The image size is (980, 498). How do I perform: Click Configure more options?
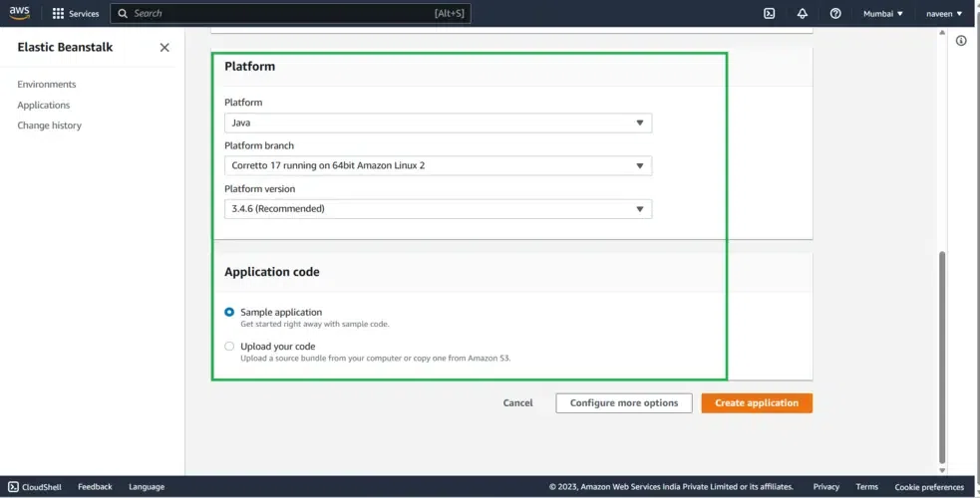point(624,403)
